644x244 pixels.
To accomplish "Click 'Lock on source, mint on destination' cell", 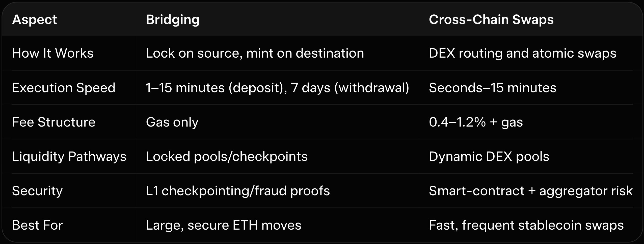I will (255, 53).
